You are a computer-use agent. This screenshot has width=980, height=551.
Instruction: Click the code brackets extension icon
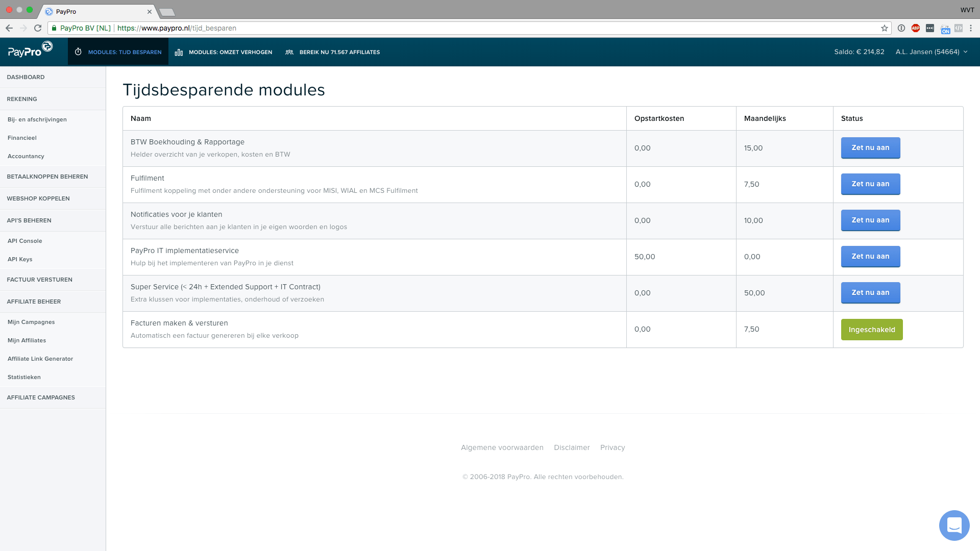[x=959, y=28]
